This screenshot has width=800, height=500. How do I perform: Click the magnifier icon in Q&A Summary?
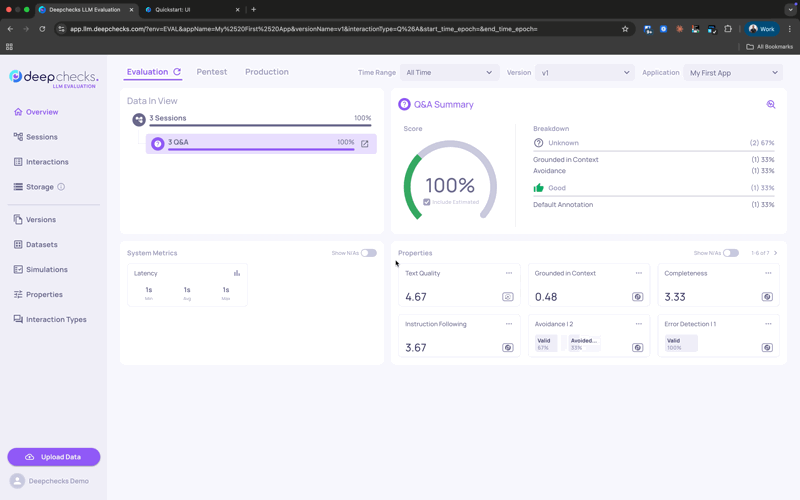[x=770, y=104]
